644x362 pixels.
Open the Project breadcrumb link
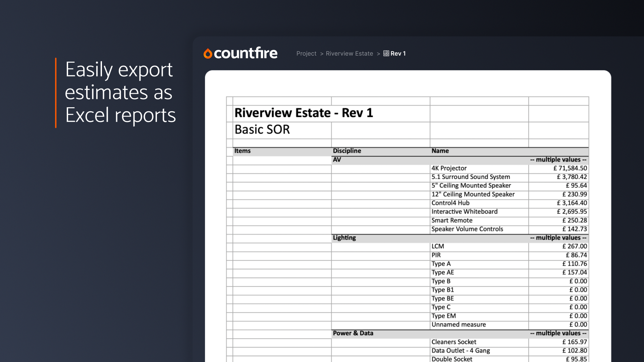point(306,53)
